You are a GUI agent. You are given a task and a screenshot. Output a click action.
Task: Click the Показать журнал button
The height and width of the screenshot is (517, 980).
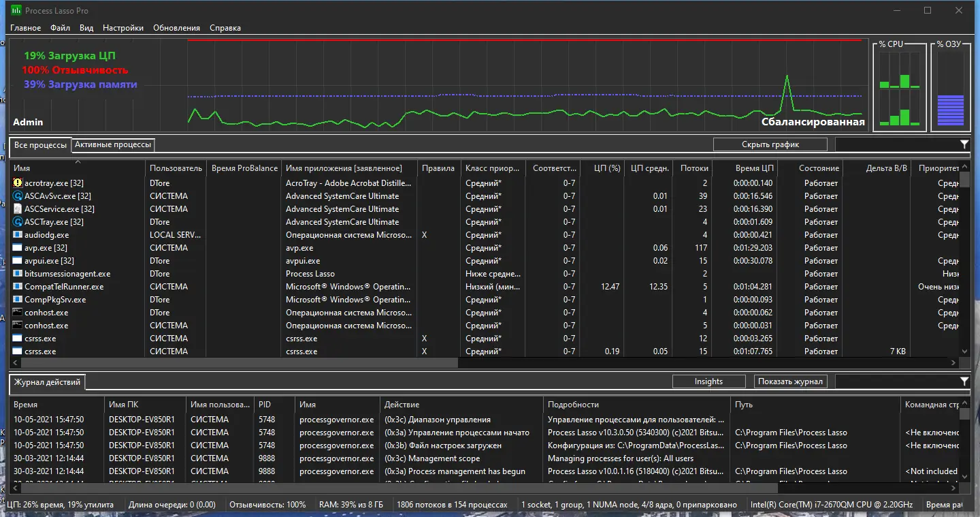pos(790,381)
